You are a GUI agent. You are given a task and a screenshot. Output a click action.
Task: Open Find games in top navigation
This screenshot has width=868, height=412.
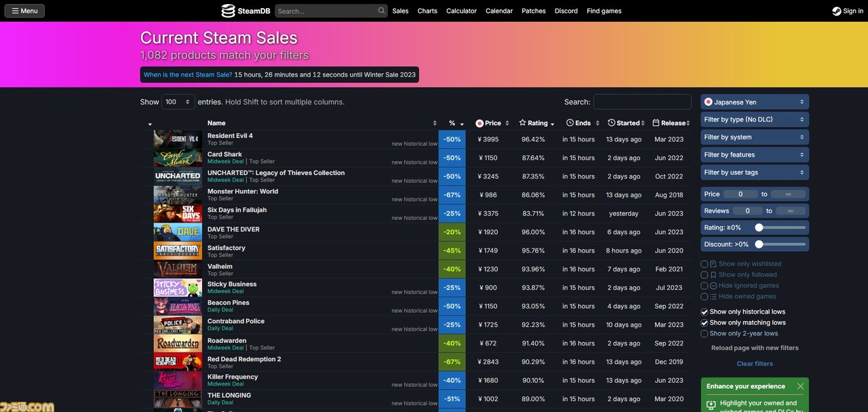click(x=604, y=11)
